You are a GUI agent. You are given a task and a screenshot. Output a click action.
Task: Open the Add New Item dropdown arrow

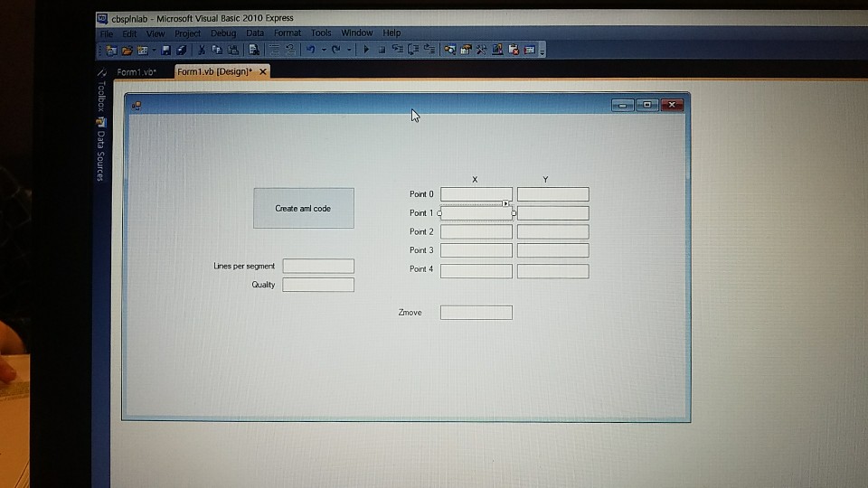click(154, 51)
